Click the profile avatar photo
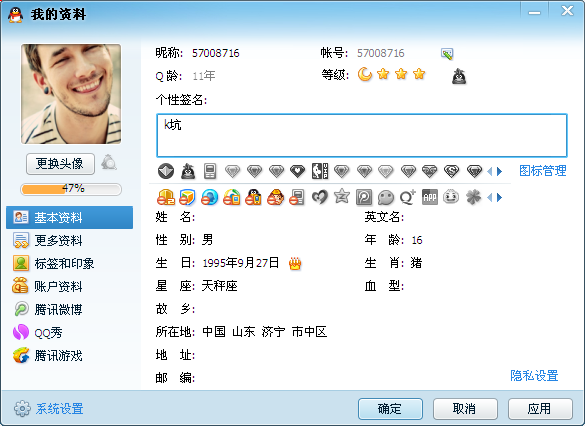Image resolution: width=585 pixels, height=426 pixels. (71, 94)
